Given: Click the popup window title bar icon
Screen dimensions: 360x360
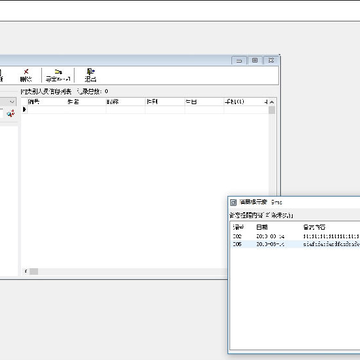Looking at the screenshot, I should tap(234, 202).
